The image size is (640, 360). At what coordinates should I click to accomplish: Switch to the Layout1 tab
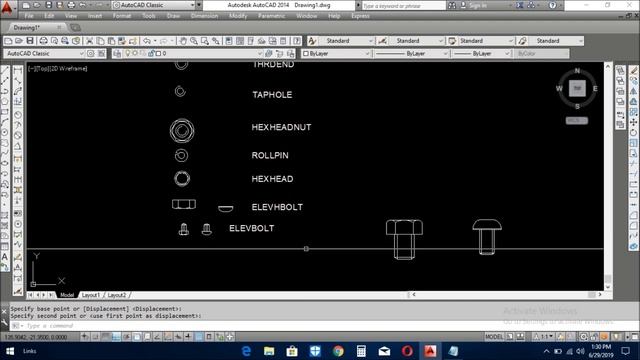click(x=90, y=295)
